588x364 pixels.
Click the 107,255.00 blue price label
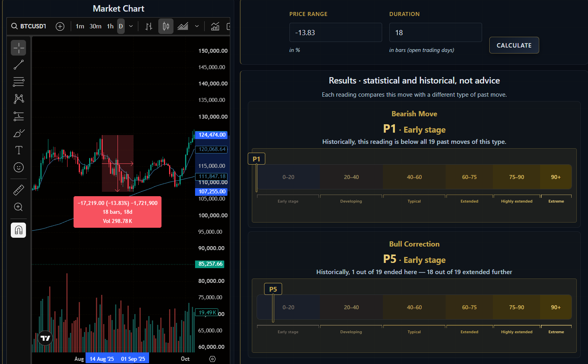212,191
